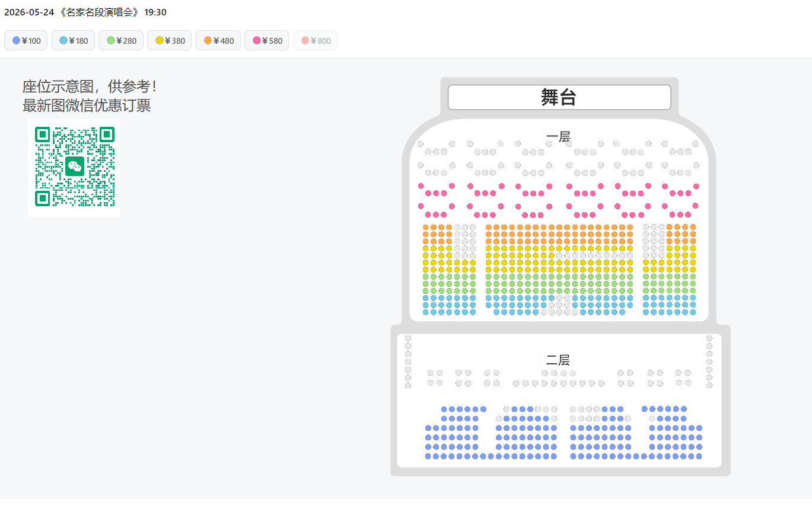Show only ¥480 seats
This screenshot has width=812, height=512.
218,41
